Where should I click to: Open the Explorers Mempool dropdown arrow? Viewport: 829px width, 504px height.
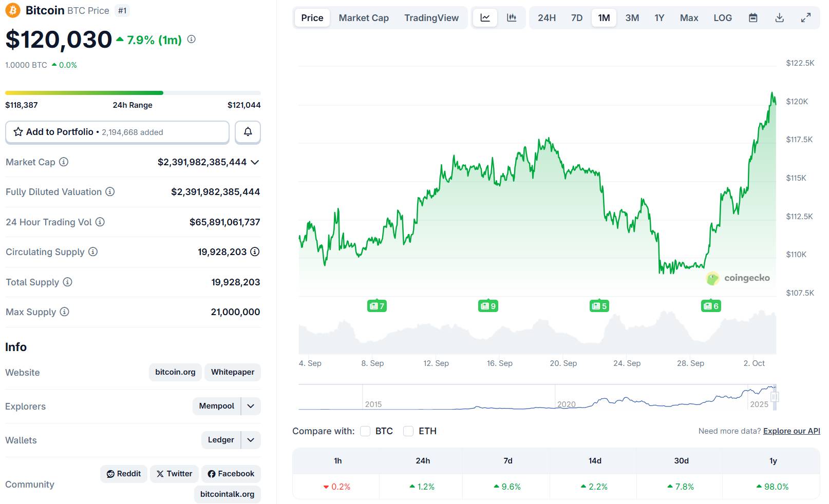(x=251, y=406)
